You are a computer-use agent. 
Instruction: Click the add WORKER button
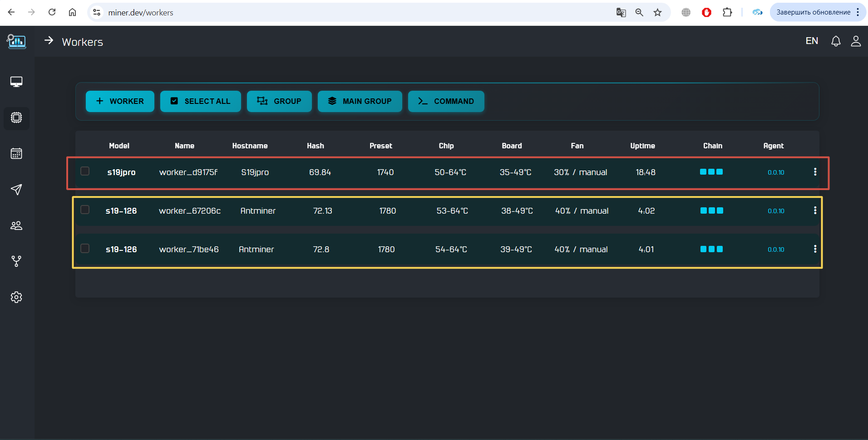click(120, 101)
